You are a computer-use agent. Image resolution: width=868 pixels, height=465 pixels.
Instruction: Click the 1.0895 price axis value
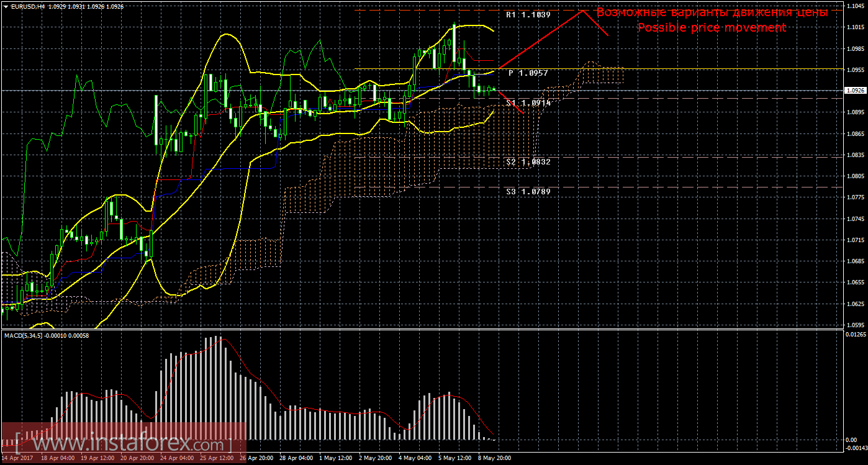click(x=856, y=112)
